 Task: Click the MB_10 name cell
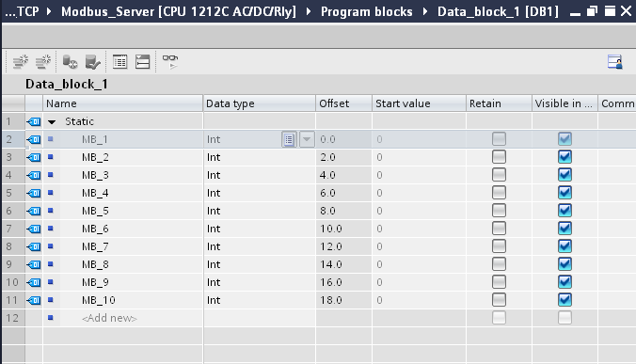pos(132,300)
